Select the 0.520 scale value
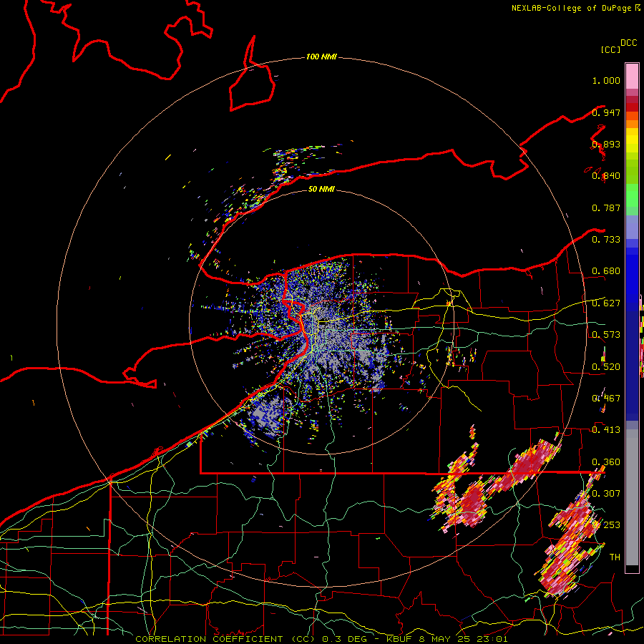The image size is (644, 644). coord(606,367)
